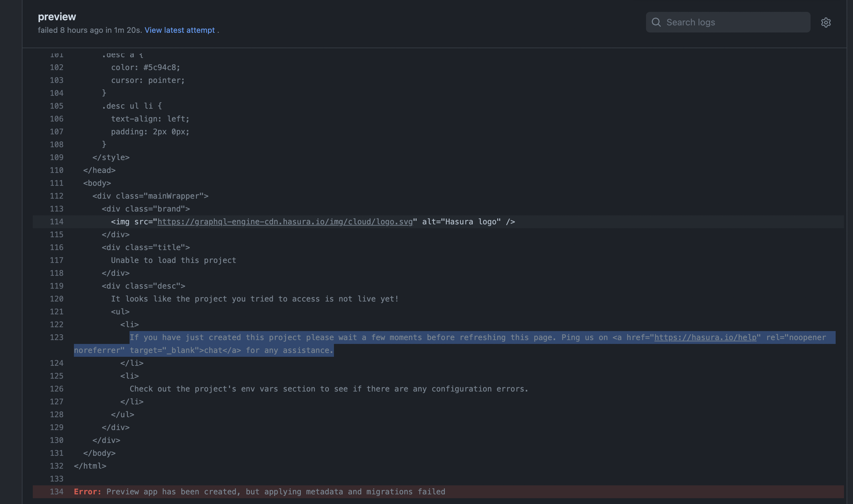
Task: Click line number 132 in the gutter
Action: [x=56, y=466]
